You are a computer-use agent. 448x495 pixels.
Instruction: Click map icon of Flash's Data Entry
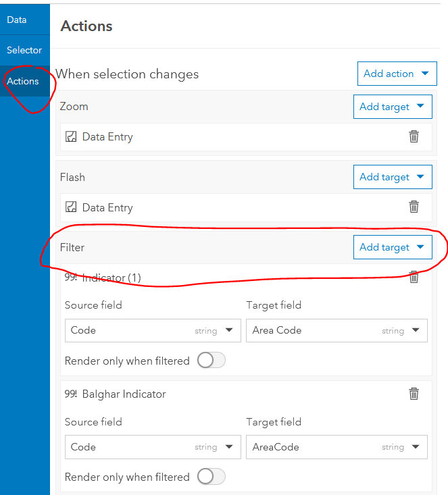click(71, 207)
